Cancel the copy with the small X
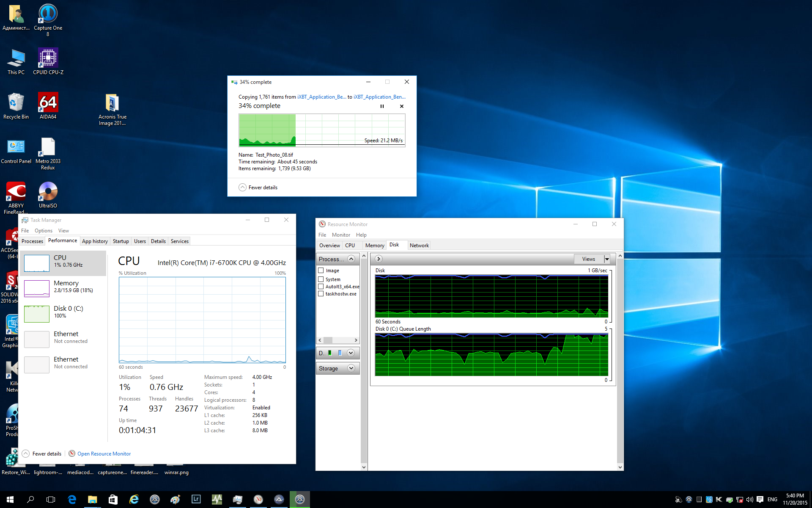The height and width of the screenshot is (508, 812). pyautogui.click(x=402, y=106)
